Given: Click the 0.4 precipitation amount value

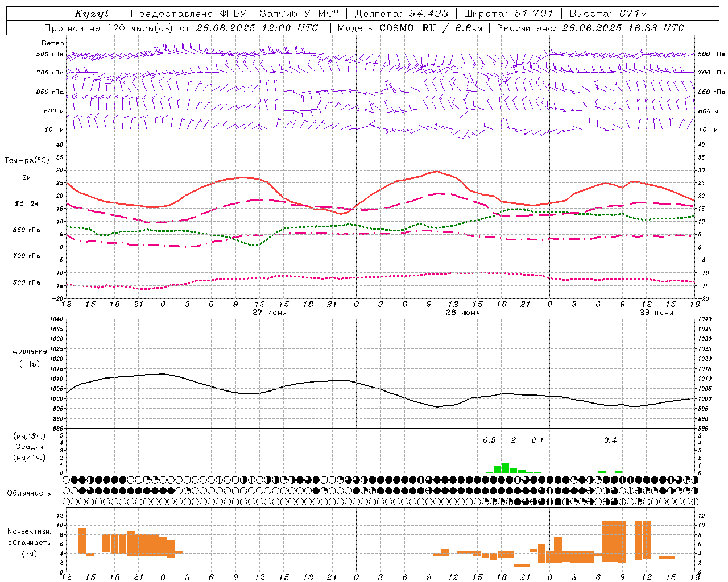Looking at the screenshot, I should [x=610, y=440].
